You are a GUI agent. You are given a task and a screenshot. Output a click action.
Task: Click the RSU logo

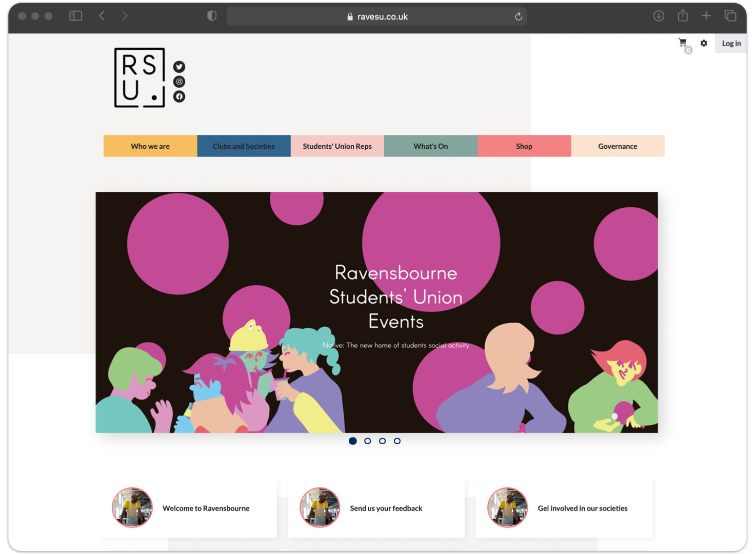pyautogui.click(x=140, y=77)
